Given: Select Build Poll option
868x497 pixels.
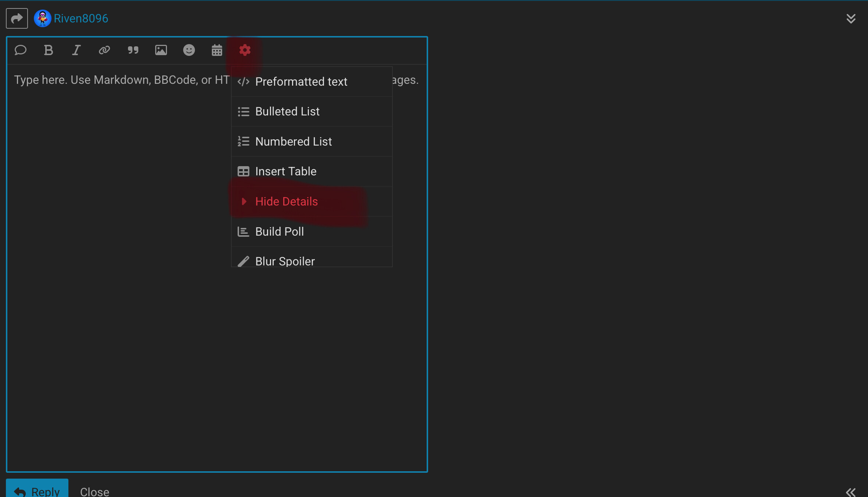Looking at the screenshot, I should tap(280, 232).
